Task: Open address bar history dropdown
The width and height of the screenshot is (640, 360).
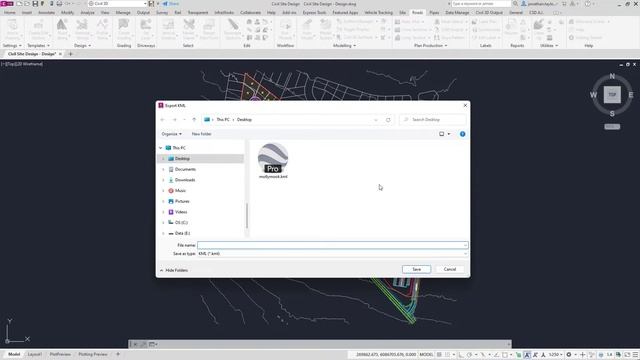Action: (x=376, y=120)
